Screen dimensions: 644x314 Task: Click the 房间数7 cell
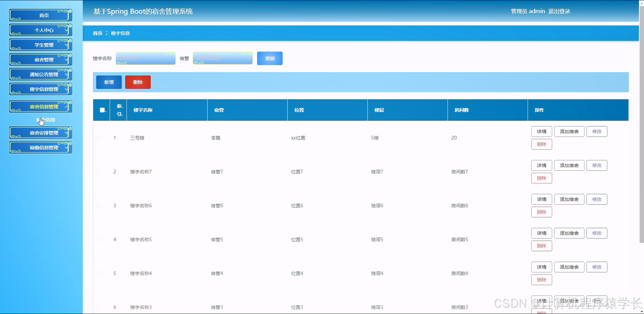(460, 172)
